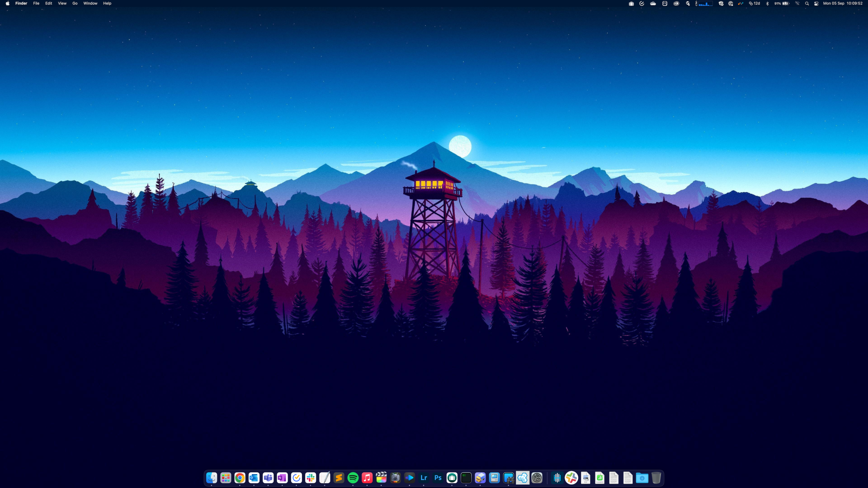Expand the battery 91% status menu
868x488 pixels.
coord(782,3)
